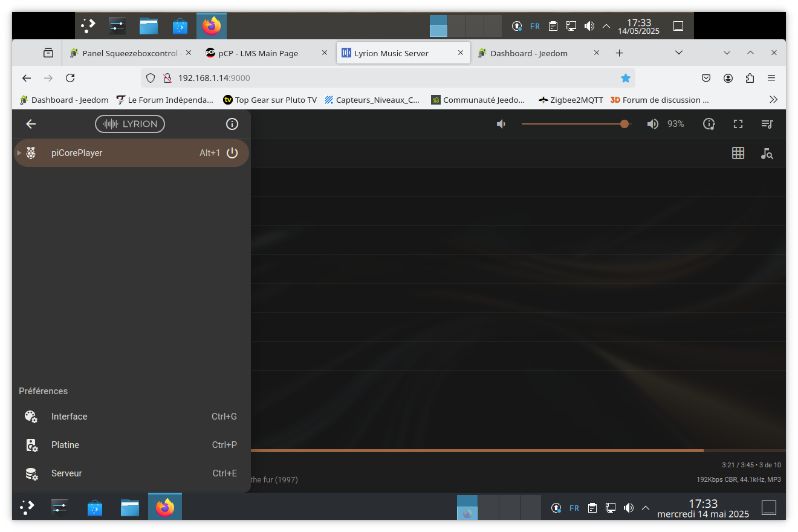Open Forum de discussion bookmark
Image resolution: width=798 pixels, height=532 pixels.
tap(659, 100)
